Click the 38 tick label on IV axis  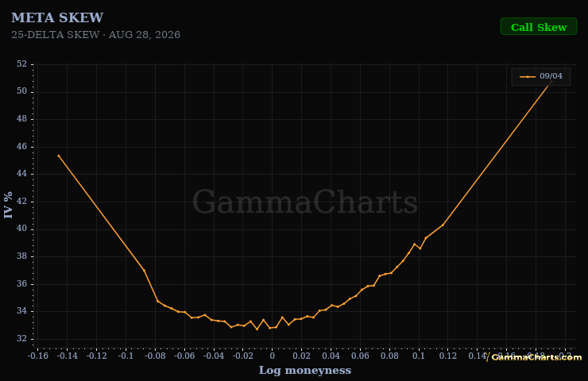(21, 256)
